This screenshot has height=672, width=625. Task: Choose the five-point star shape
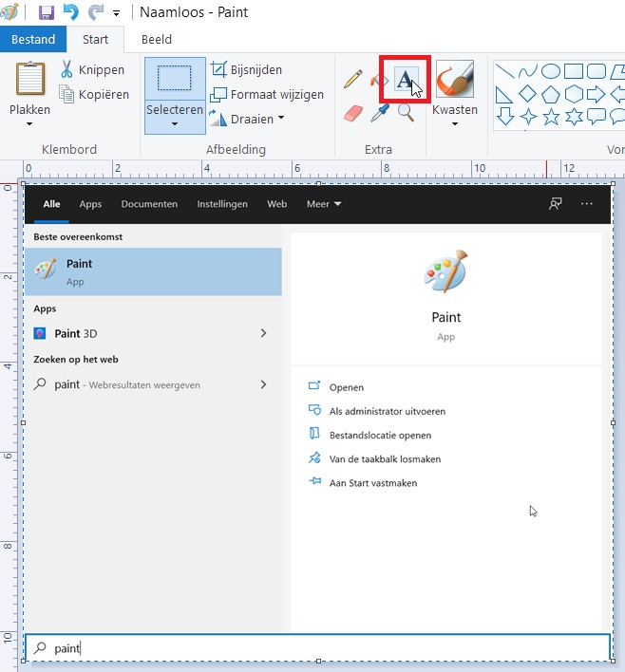coord(551,117)
